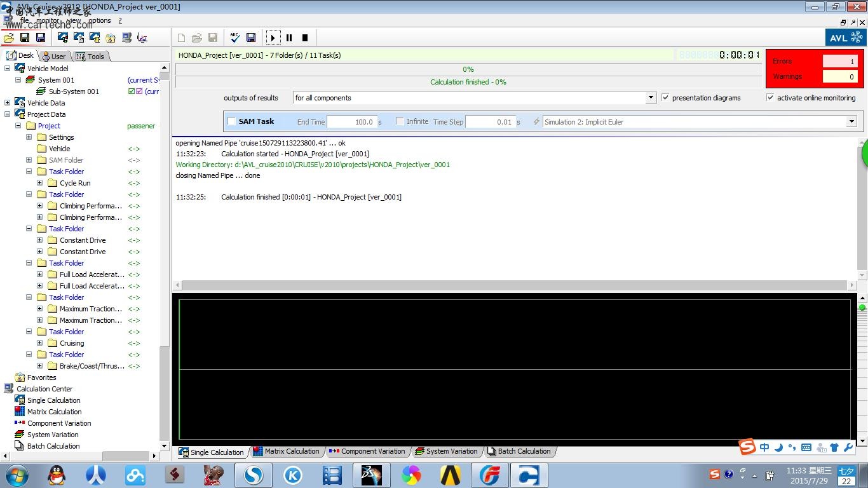The width and height of the screenshot is (868, 488).
Task: Open the outputs of results dropdown
Action: [651, 98]
